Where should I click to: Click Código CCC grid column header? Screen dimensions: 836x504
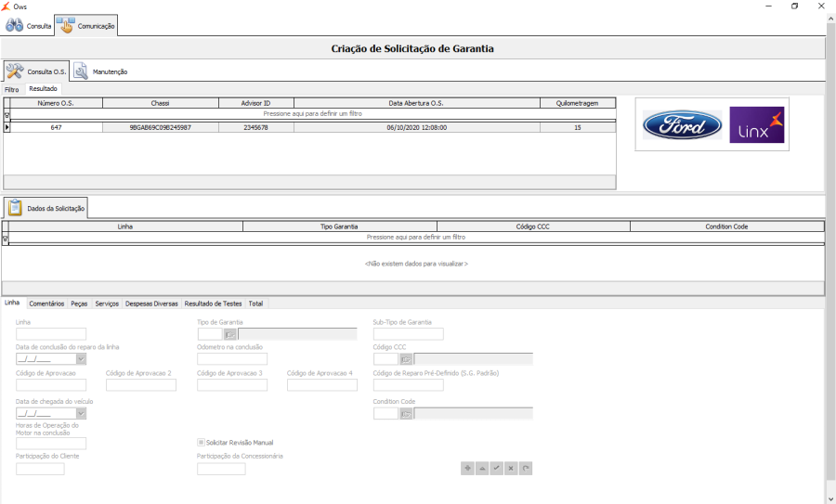(x=533, y=226)
